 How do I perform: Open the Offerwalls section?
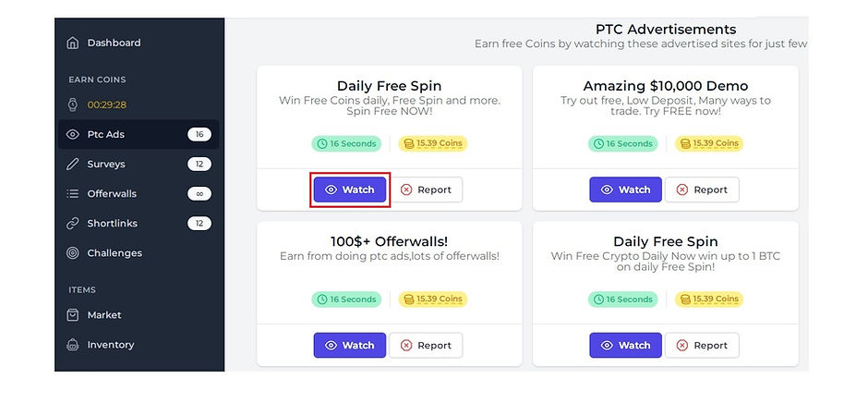click(112, 194)
